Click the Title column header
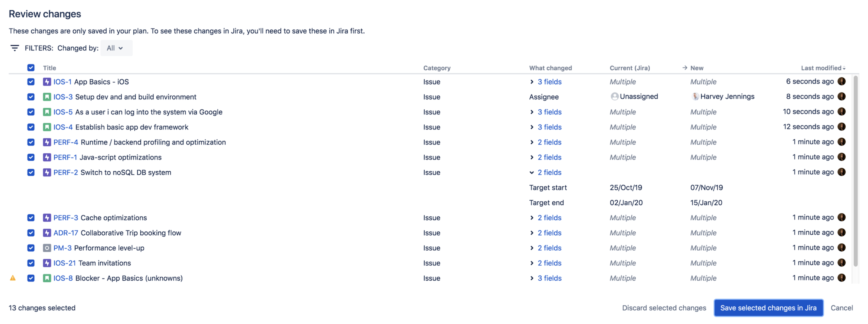 [x=49, y=68]
